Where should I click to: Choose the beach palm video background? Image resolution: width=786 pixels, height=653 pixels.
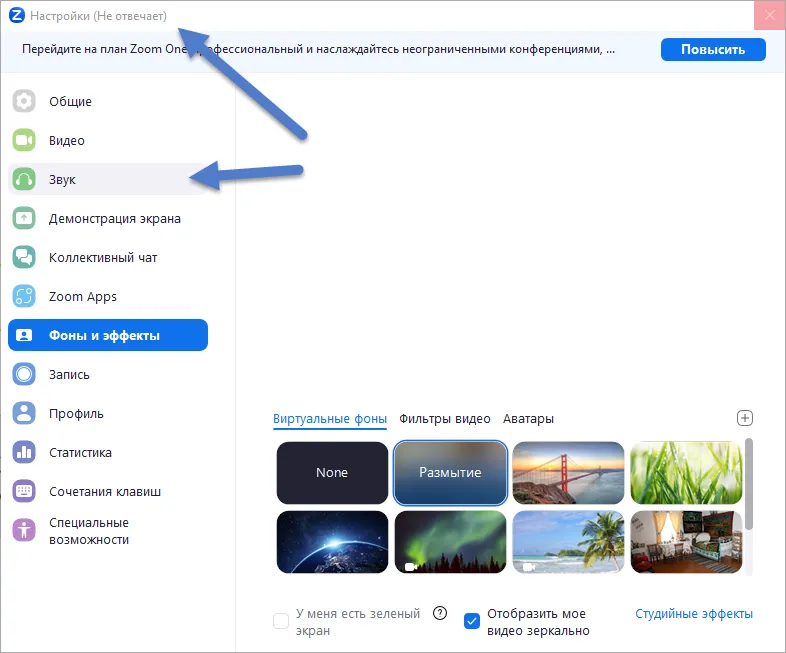click(x=568, y=542)
